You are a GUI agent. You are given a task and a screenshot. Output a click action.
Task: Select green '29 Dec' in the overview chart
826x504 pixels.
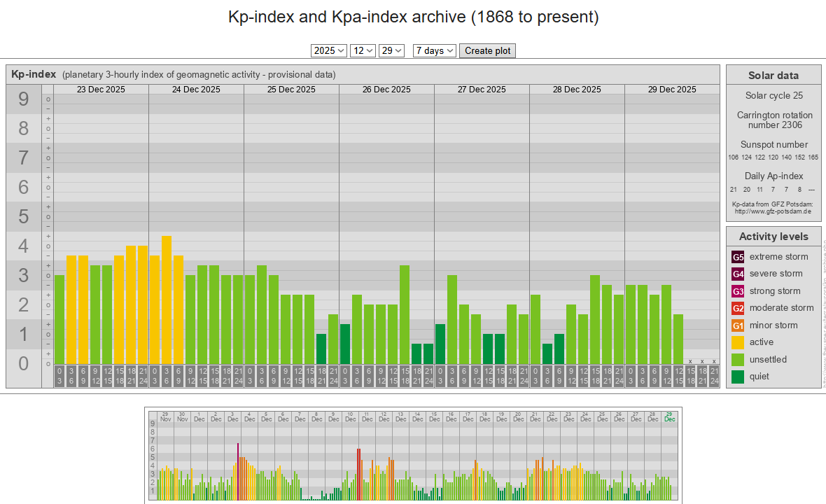pos(669,417)
